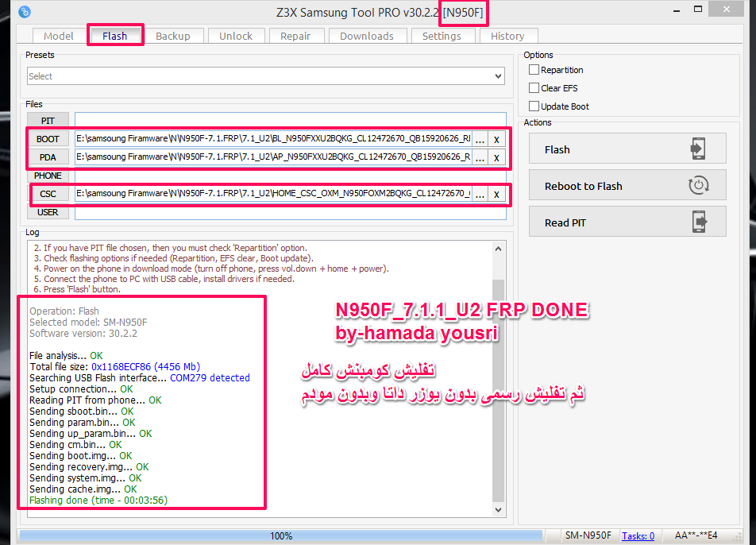Minimize the Z3X Samsung Tool window
This screenshot has width=756, height=545.
click(677, 10)
